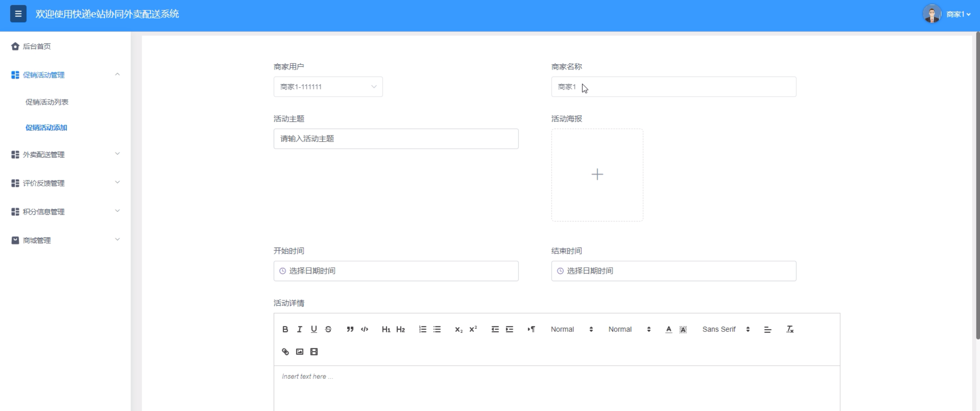The height and width of the screenshot is (411, 980).
Task: Insert a blockquote using the quote icon
Action: [x=350, y=329]
